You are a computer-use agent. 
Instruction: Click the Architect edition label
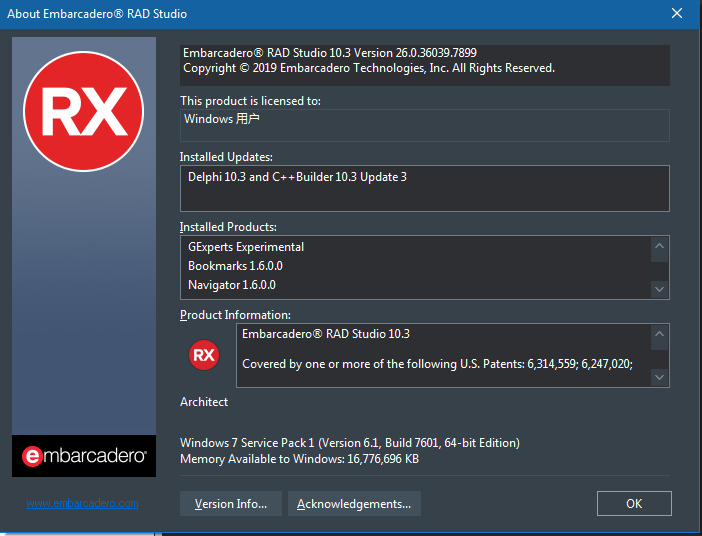tap(204, 402)
